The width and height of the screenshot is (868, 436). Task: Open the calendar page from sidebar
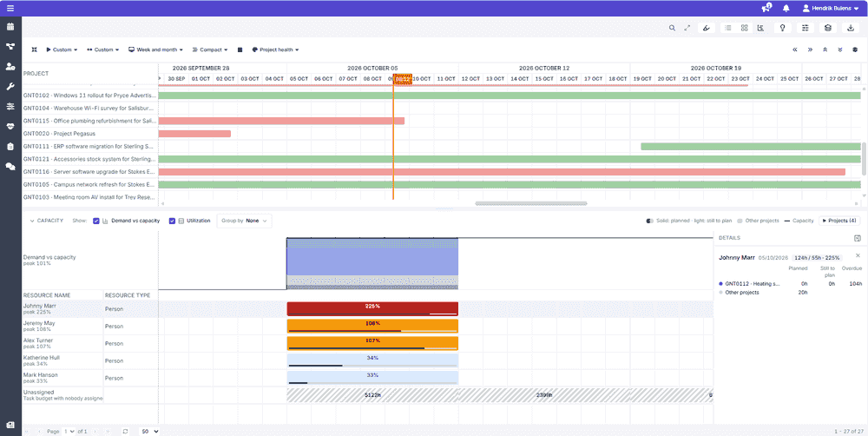tap(10, 27)
